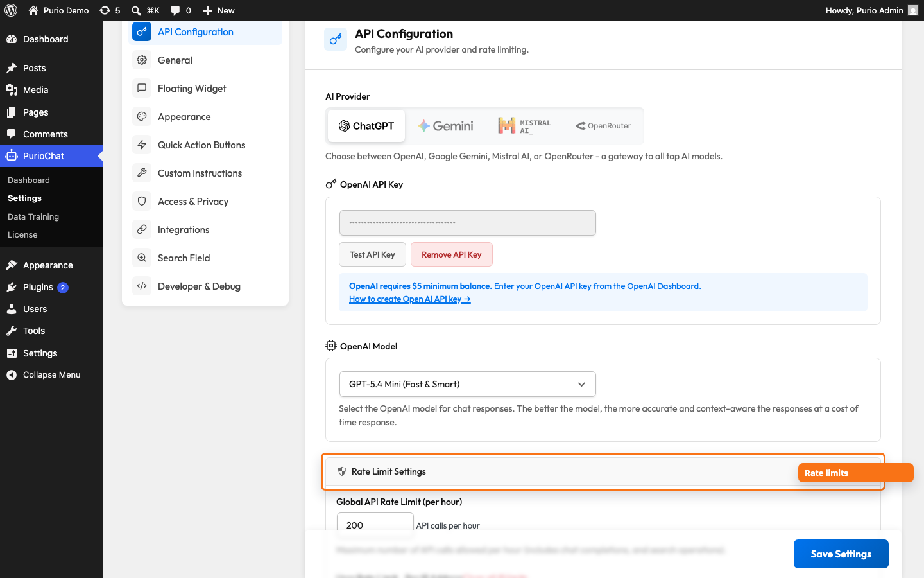
Task: Click the Access & Privacy shield icon
Action: [142, 201]
